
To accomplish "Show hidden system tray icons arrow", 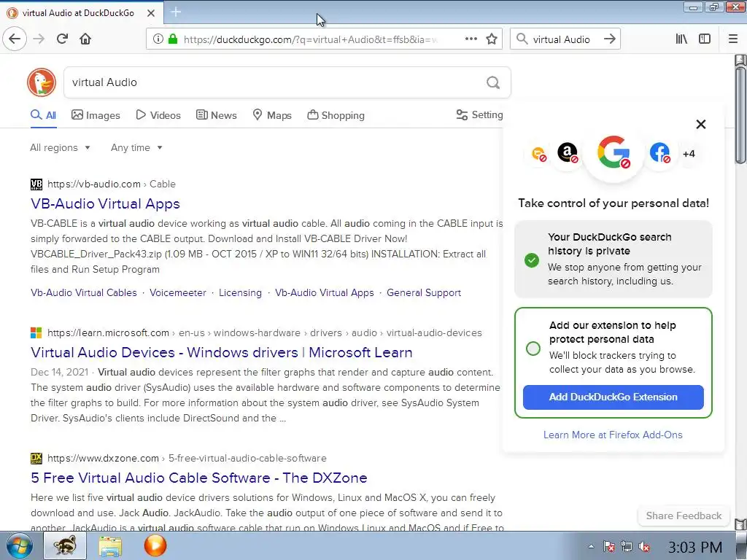I will (x=591, y=547).
